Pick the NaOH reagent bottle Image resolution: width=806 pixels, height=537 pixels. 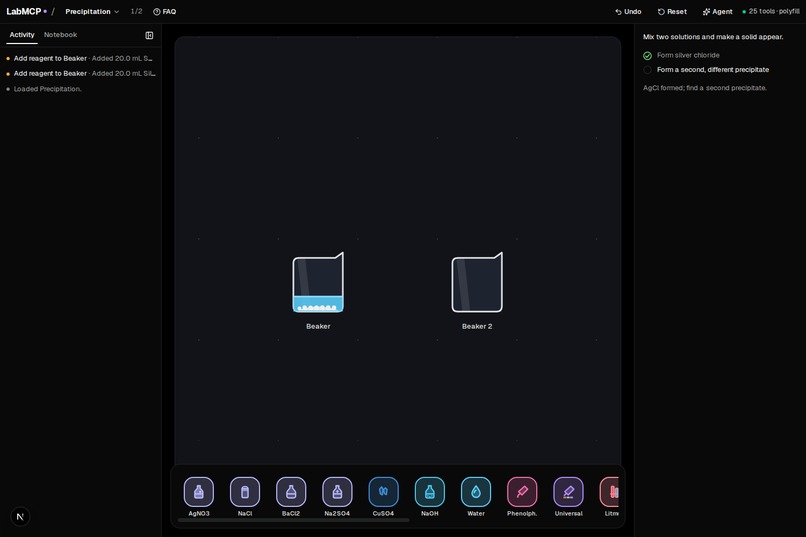[x=430, y=492]
